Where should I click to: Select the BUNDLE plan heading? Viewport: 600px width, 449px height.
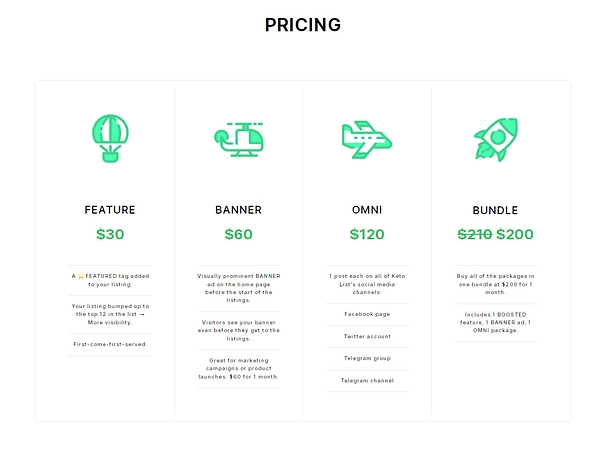click(495, 210)
